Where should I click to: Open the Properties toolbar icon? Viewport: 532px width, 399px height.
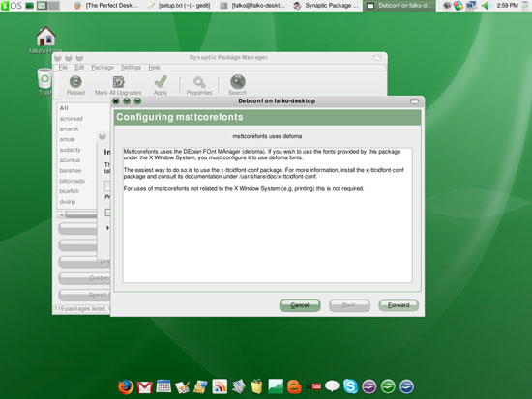tap(199, 82)
